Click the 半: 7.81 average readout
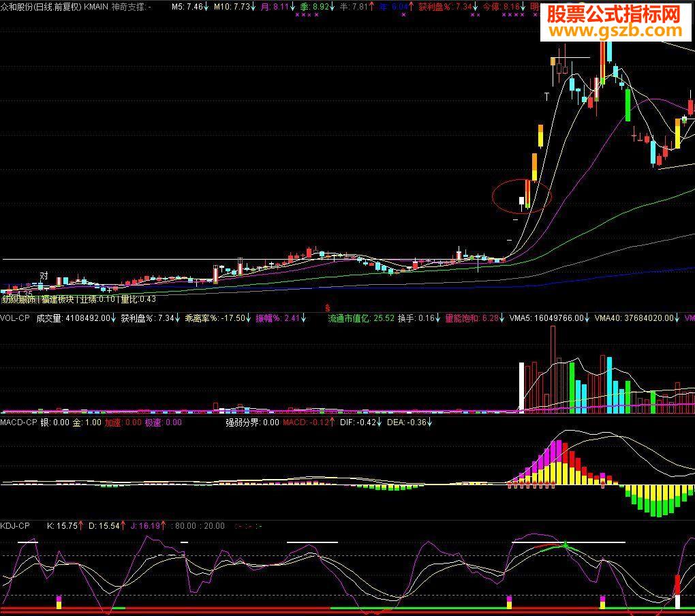Image resolution: width=695 pixels, height=616 pixels. [x=357, y=7]
